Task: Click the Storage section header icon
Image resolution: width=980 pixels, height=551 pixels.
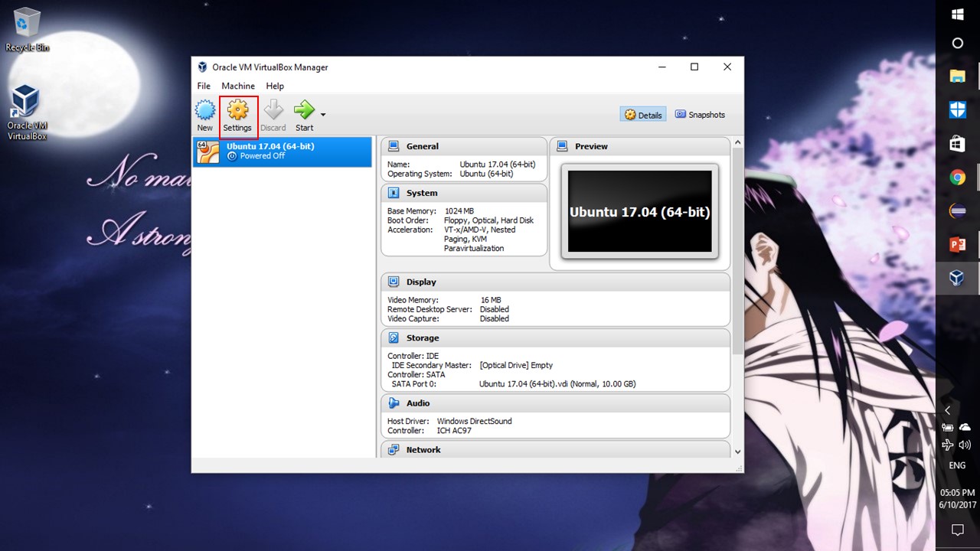Action: point(394,337)
